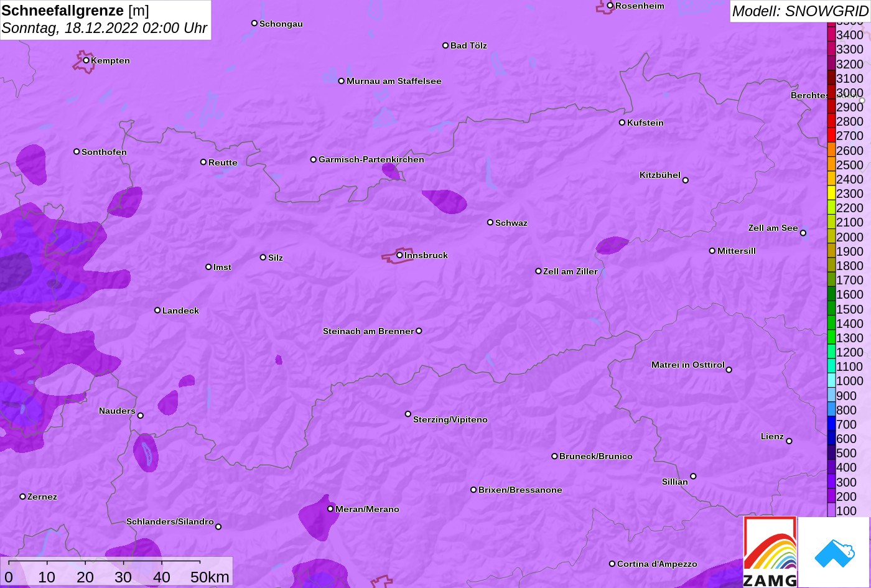Image resolution: width=871 pixels, height=588 pixels.
Task: Click the Murnau am Staffelsee label
Action: [x=394, y=81]
